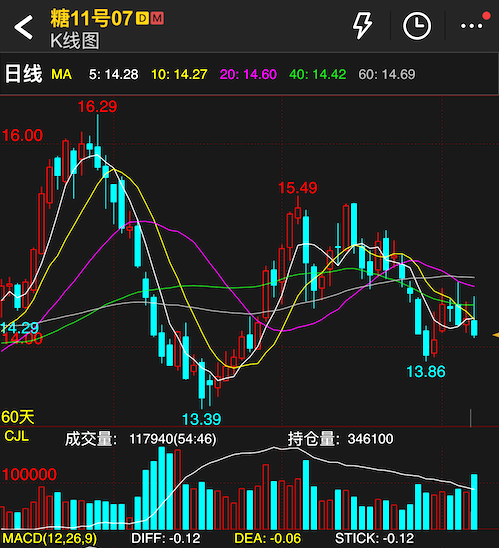Select the MA 20: 14.60 value
The height and width of the screenshot is (548, 499).
(248, 74)
